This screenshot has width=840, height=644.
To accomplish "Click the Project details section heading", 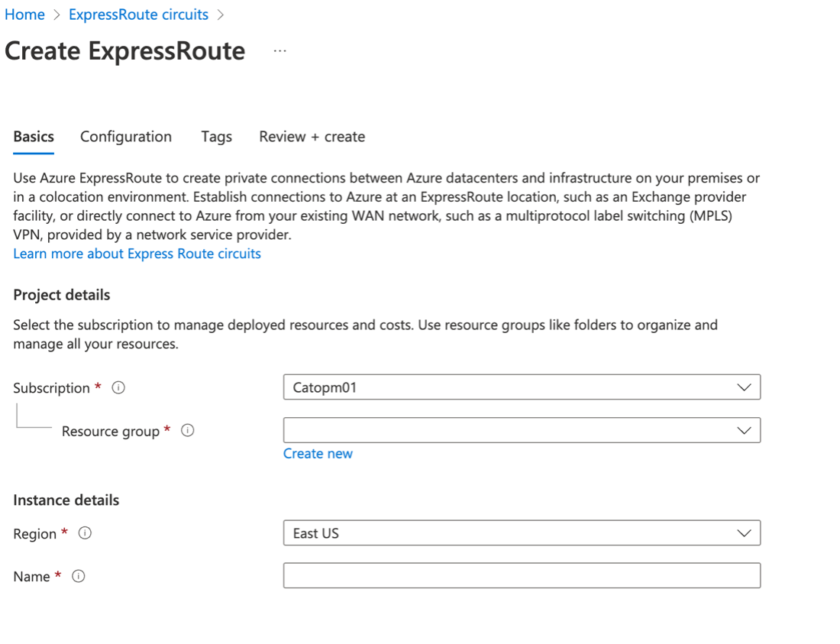I will (x=62, y=295).
